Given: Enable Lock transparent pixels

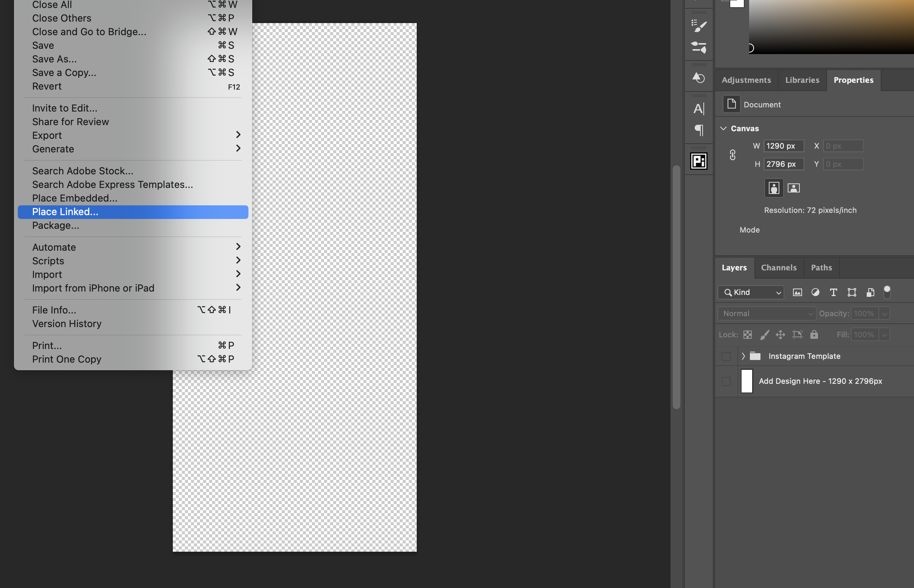Looking at the screenshot, I should tap(747, 335).
